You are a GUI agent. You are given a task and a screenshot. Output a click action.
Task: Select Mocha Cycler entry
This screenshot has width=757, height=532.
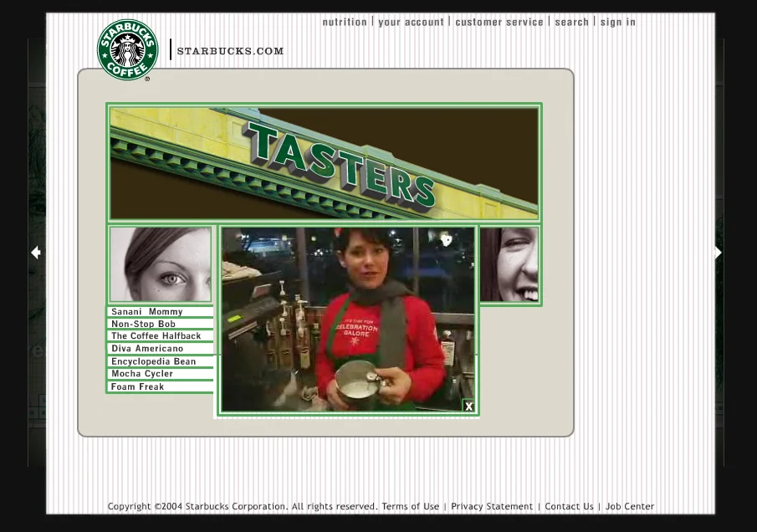pos(160,374)
